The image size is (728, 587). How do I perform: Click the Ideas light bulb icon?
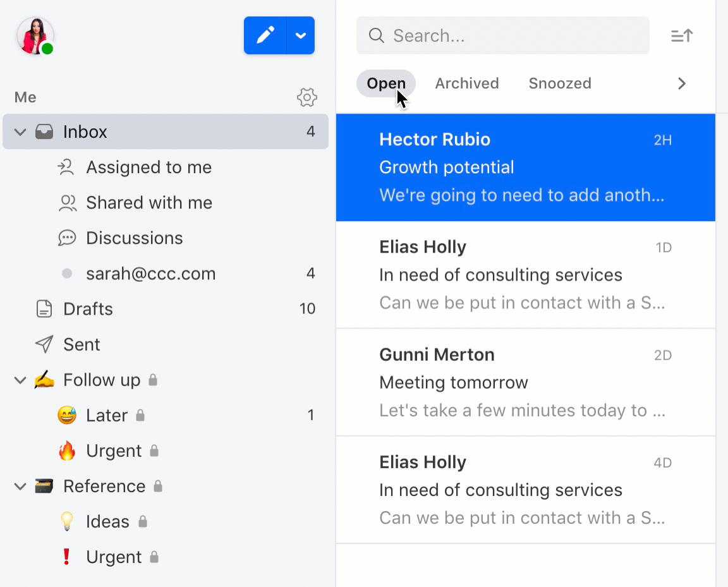pos(67,521)
